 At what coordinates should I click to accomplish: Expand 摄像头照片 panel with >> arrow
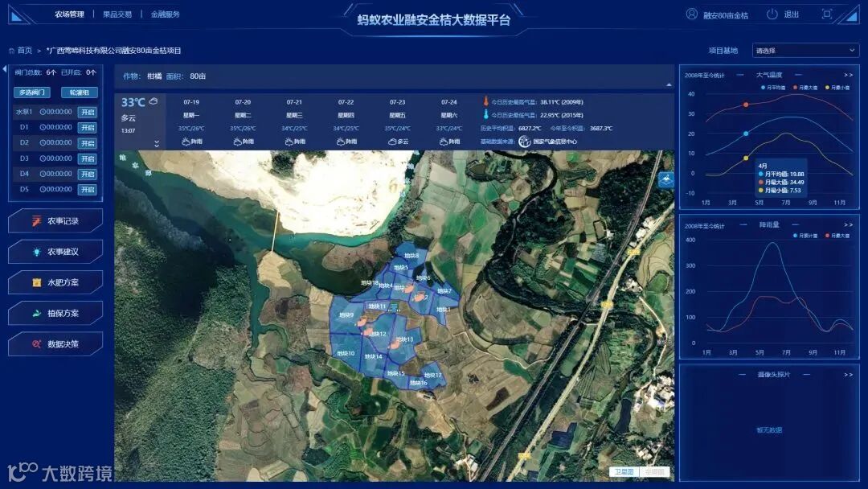(848, 375)
